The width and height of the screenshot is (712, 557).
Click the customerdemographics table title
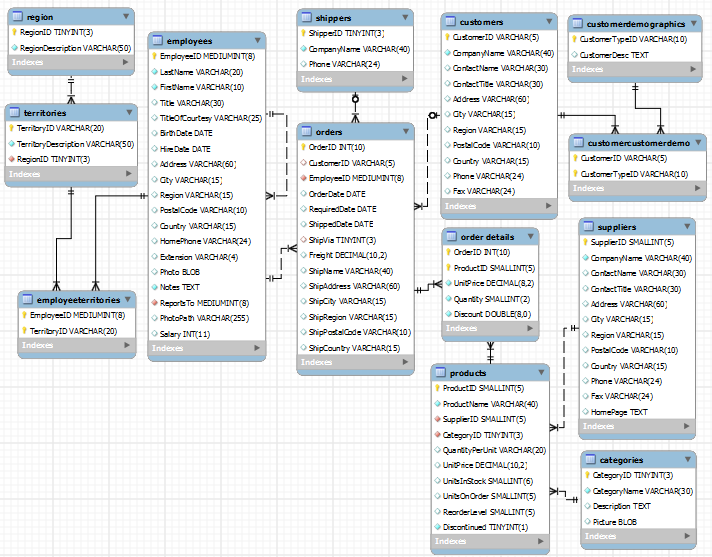pos(636,23)
